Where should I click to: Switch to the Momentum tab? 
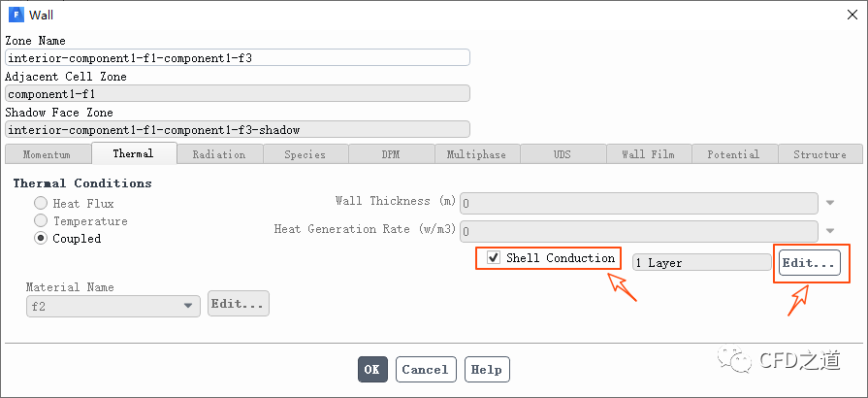click(x=48, y=154)
